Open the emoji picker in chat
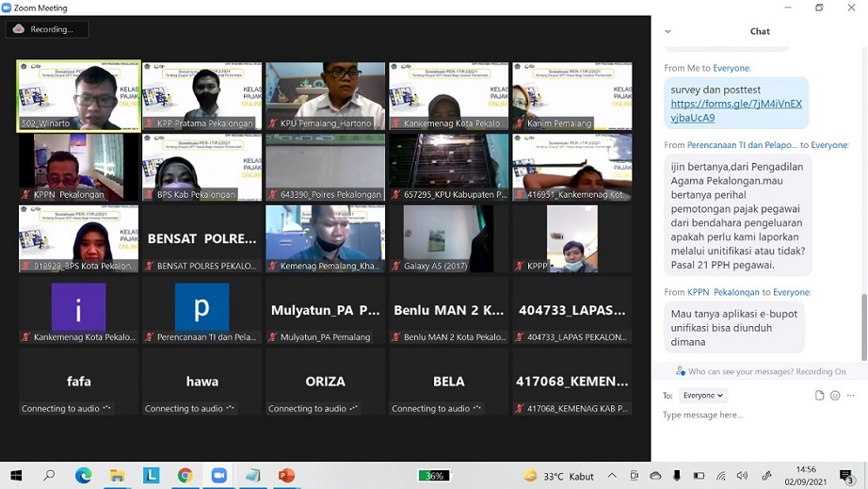Screen dimensions: 868x489 [x=835, y=396]
